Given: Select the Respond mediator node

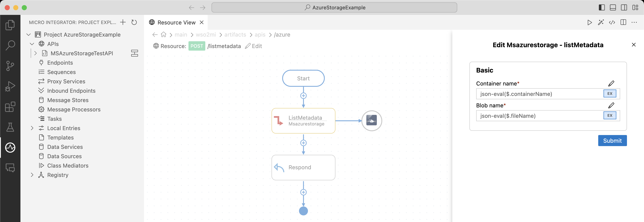Looking at the screenshot, I should pyautogui.click(x=303, y=167).
